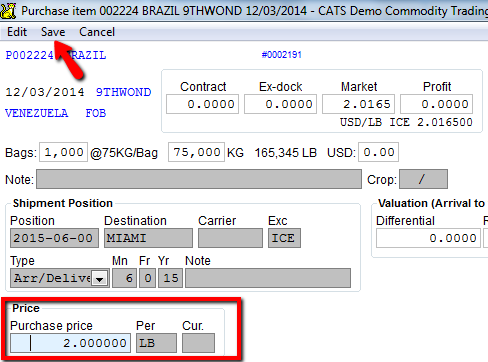Click the Shipment Position Note field

pos(268,278)
